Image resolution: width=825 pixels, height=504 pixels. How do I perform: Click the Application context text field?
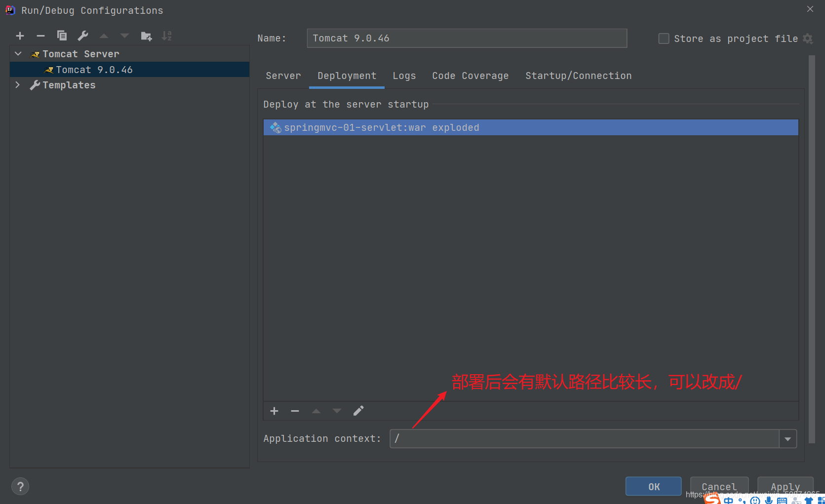[x=585, y=438]
